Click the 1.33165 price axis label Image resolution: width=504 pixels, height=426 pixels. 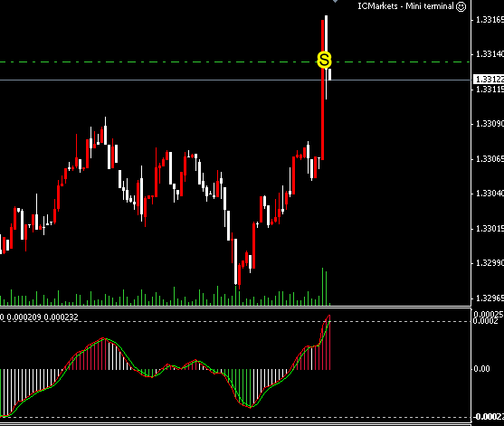tap(490, 20)
